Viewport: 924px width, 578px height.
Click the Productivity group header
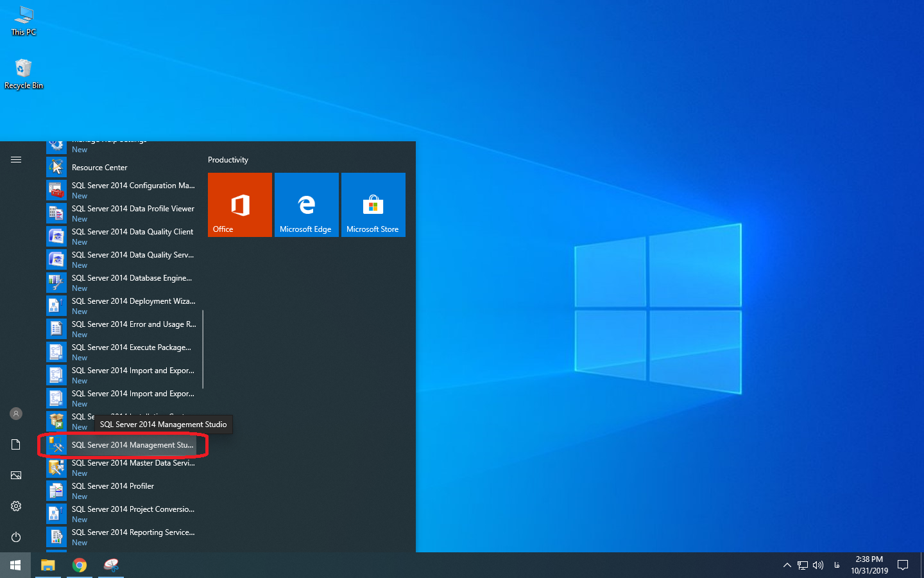(x=228, y=160)
